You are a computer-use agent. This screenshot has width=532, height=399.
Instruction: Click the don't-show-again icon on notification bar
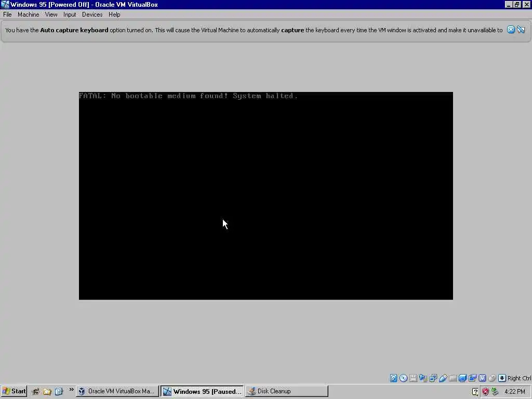pos(521,30)
